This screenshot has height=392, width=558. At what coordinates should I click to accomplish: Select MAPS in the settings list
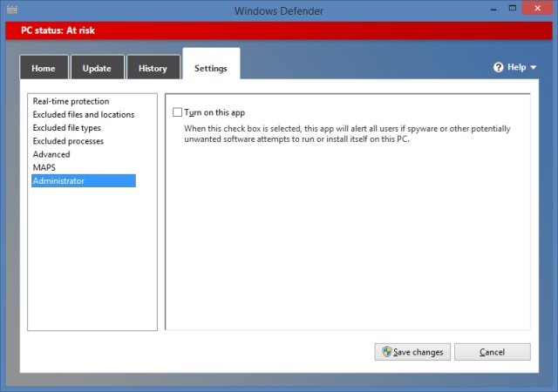(x=44, y=167)
